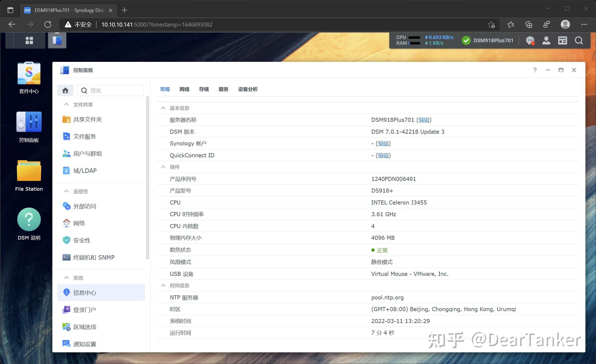Viewport: 596px width, 364px height.
Task: Edit the QuickConnect ID link
Action: (x=383, y=155)
